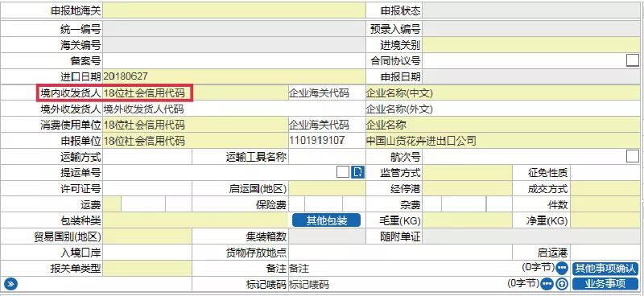Image resolution: width=644 pixels, height=296 pixels.
Task: Click the (0字节) counter in 备注 row
Action: pyautogui.click(x=539, y=267)
